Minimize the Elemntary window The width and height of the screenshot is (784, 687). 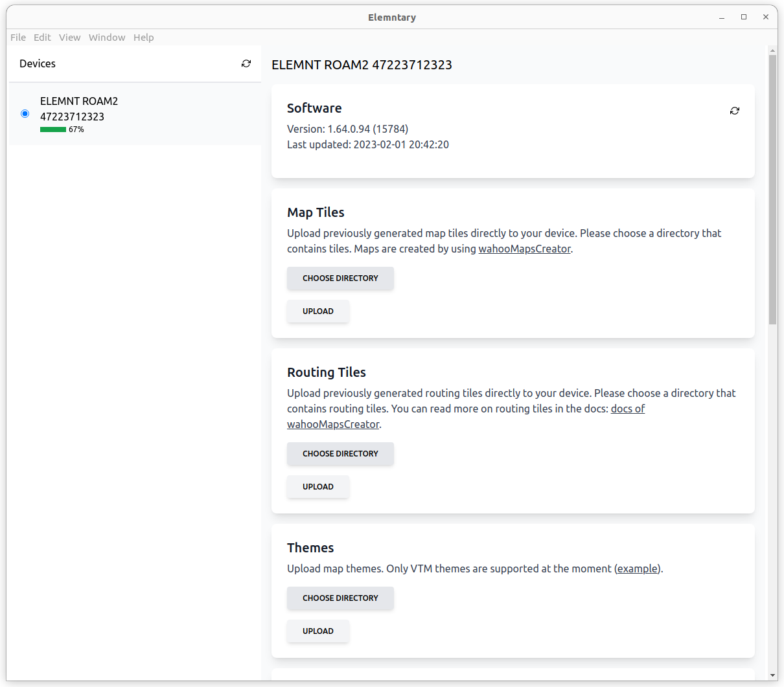pos(722,17)
